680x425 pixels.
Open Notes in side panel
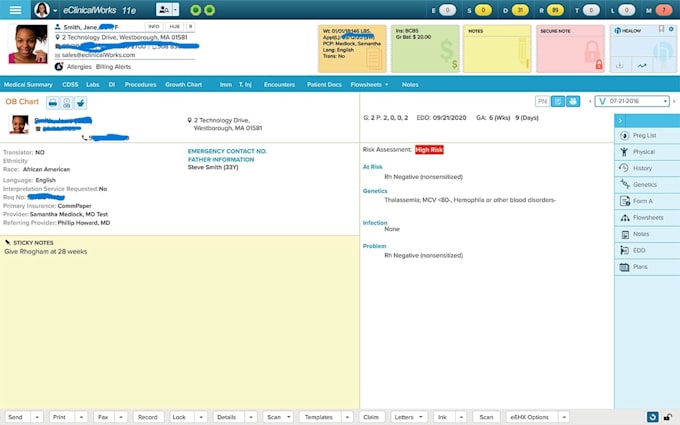[x=647, y=234]
